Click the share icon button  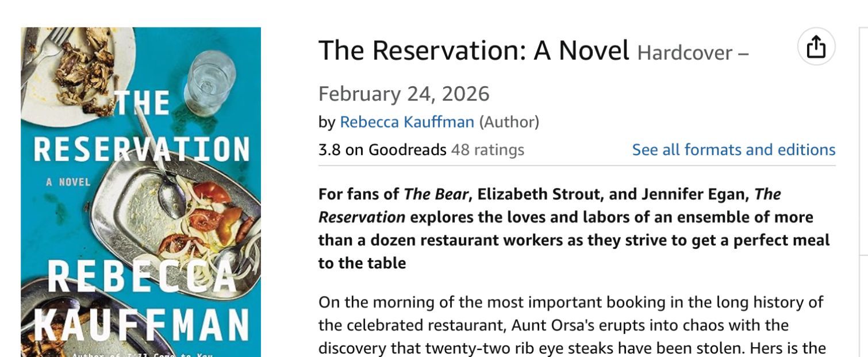816,47
